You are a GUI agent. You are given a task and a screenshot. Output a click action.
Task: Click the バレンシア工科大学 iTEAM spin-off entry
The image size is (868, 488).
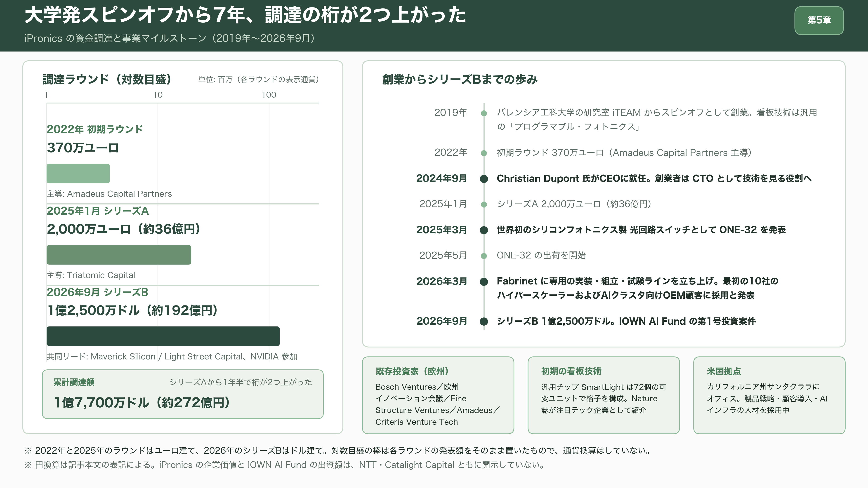tap(657, 120)
